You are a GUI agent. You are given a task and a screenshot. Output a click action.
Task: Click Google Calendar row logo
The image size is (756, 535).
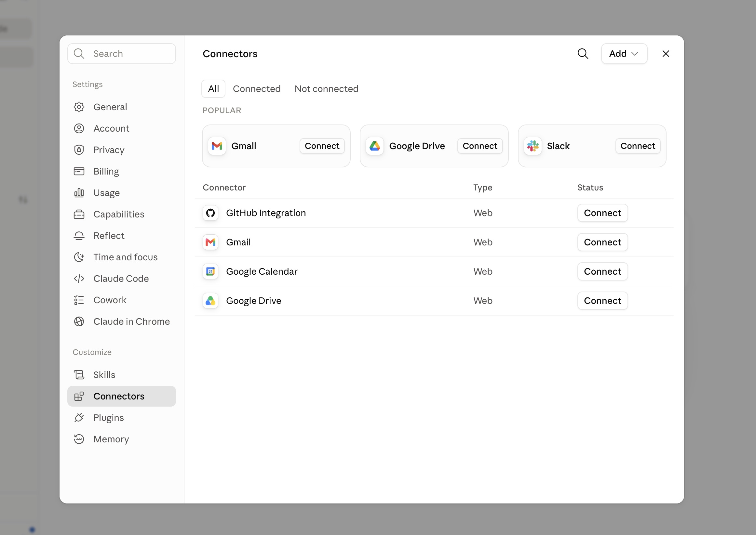210,272
